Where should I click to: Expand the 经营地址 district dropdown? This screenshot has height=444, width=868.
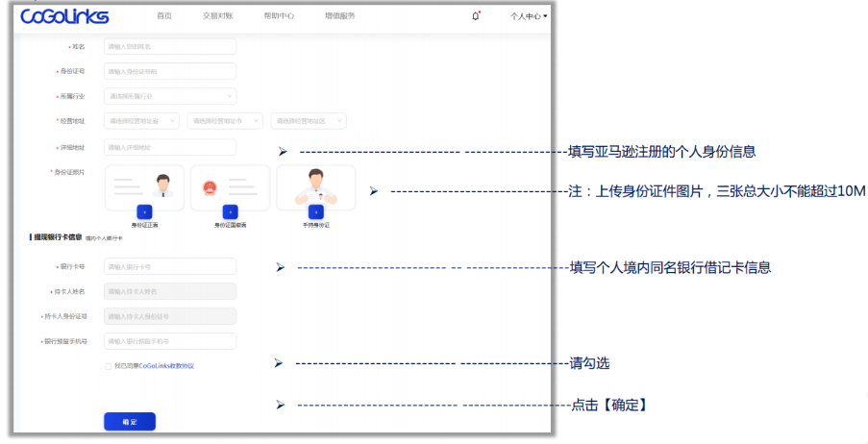tap(308, 121)
